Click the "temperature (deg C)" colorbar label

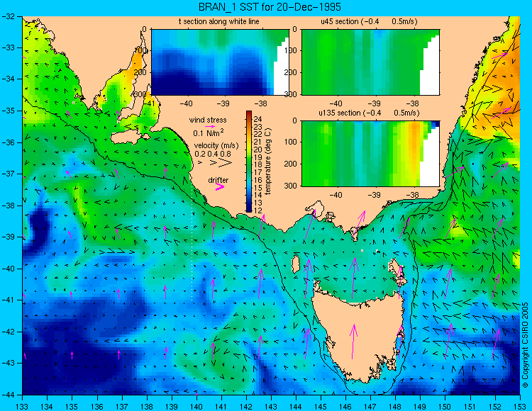(x=268, y=162)
